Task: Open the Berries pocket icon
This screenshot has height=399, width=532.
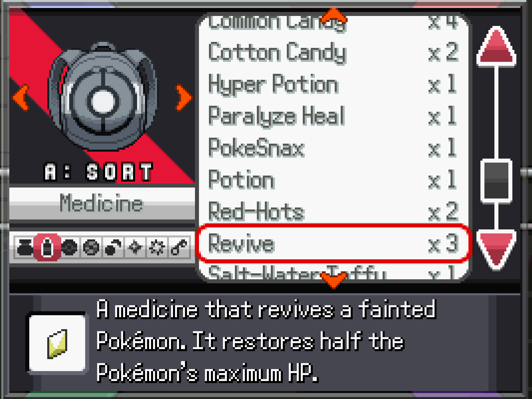Action: (x=113, y=247)
